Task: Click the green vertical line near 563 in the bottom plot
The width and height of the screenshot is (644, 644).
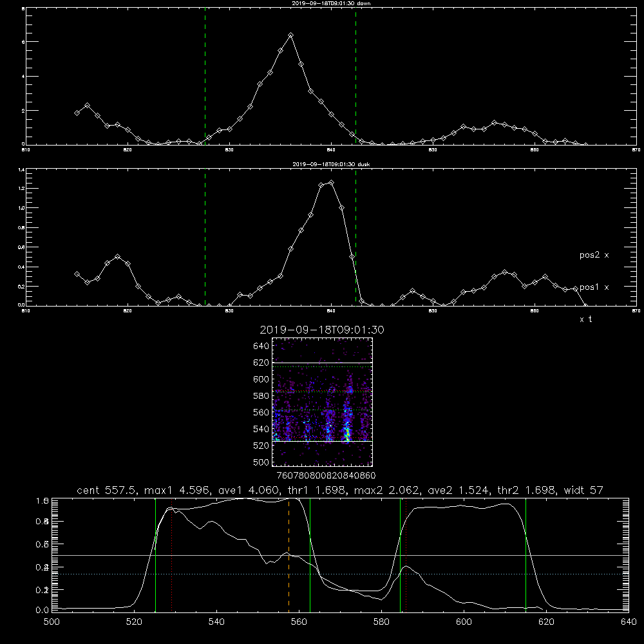Action: coord(310,555)
